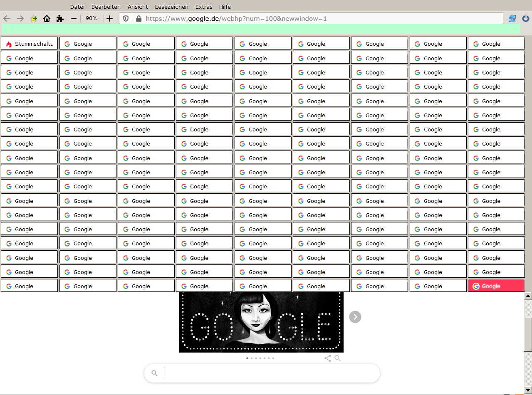Select Google tab right of Stummschaltu tab

coord(88,43)
